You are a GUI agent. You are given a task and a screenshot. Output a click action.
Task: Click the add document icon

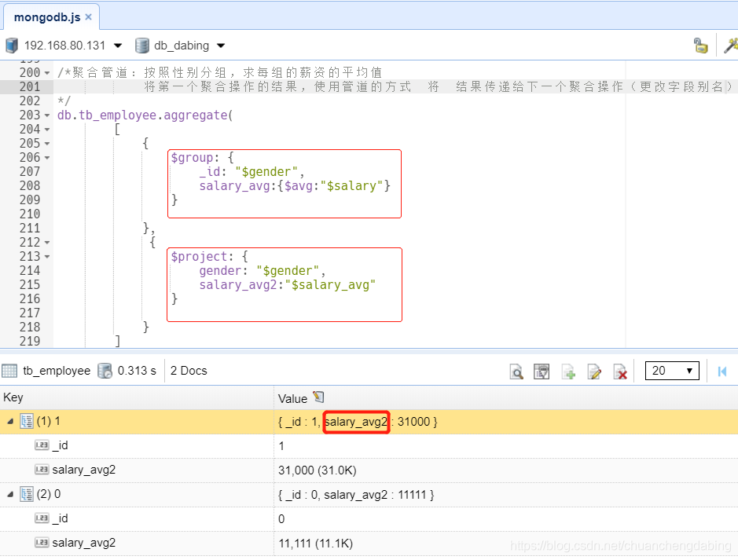pos(568,372)
